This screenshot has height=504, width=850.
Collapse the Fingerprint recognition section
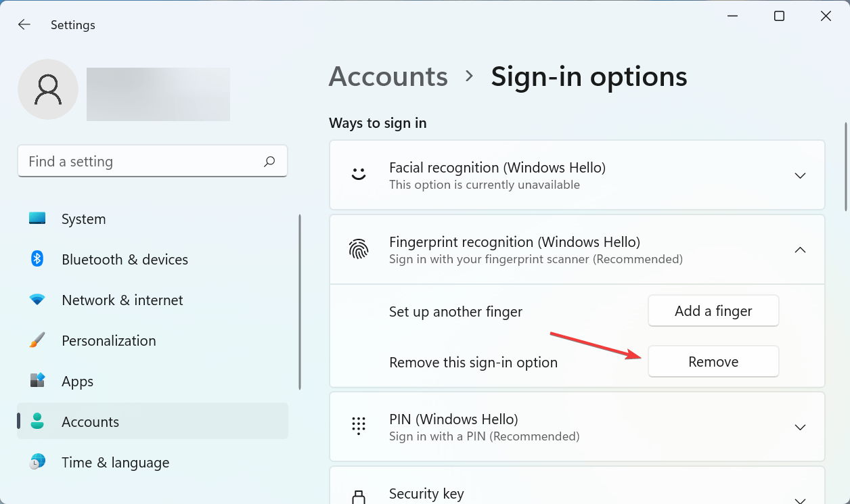800,250
